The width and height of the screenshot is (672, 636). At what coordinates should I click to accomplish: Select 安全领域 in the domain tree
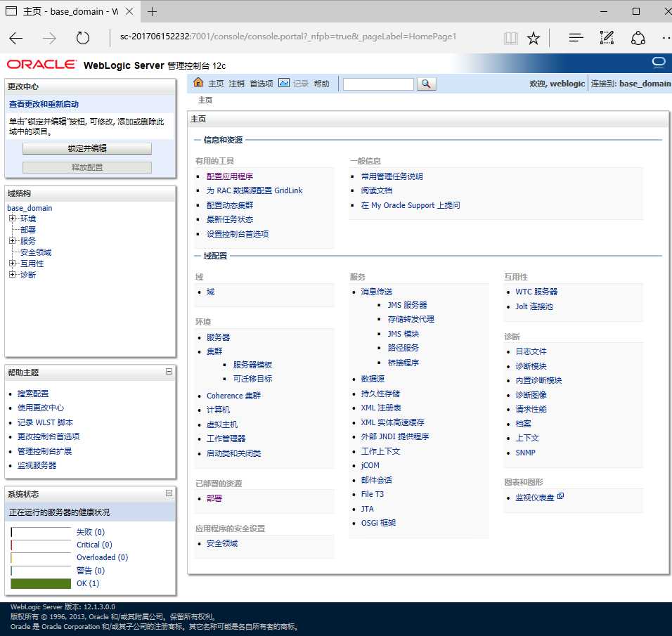click(36, 252)
